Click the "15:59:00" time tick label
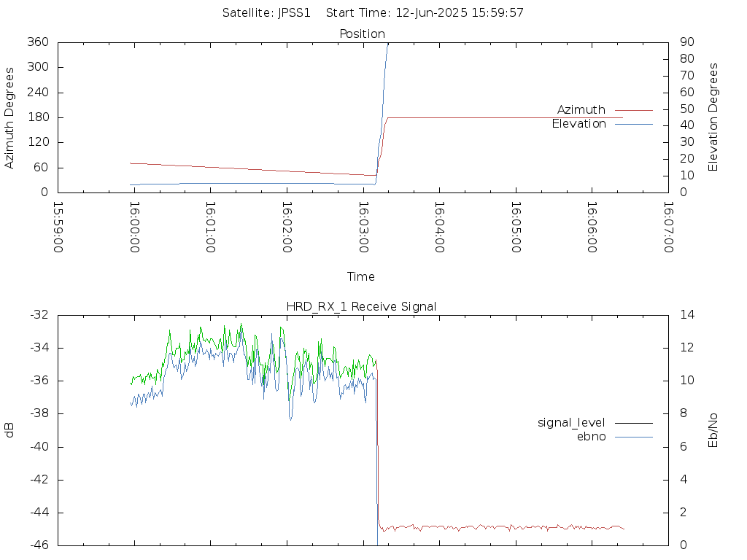Screen dimensions: 747x560 point(58,227)
